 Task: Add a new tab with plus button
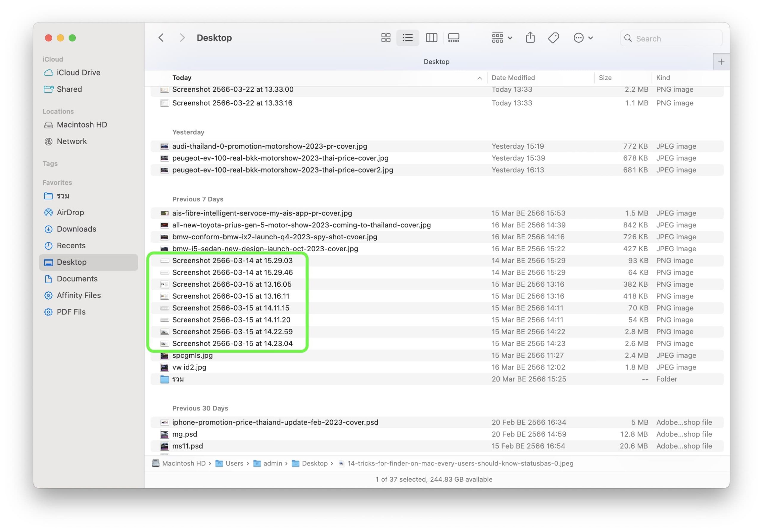[721, 62]
